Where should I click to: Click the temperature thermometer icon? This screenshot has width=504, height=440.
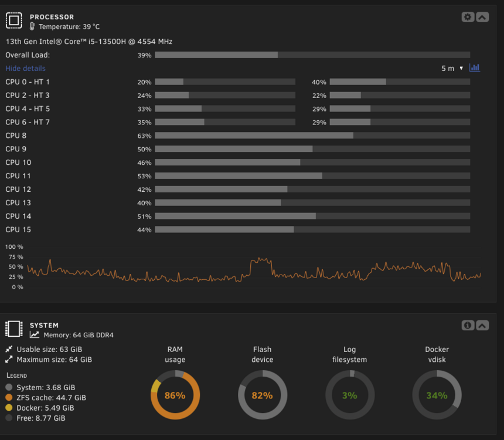pyautogui.click(x=32, y=26)
